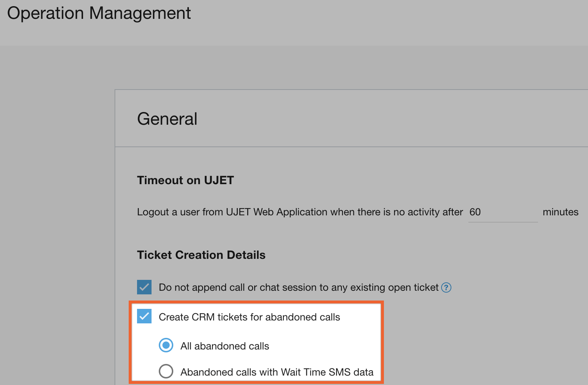Viewport: 588px width, 385px height.
Task: Click the help icon beside open ticket option
Action: pos(446,287)
